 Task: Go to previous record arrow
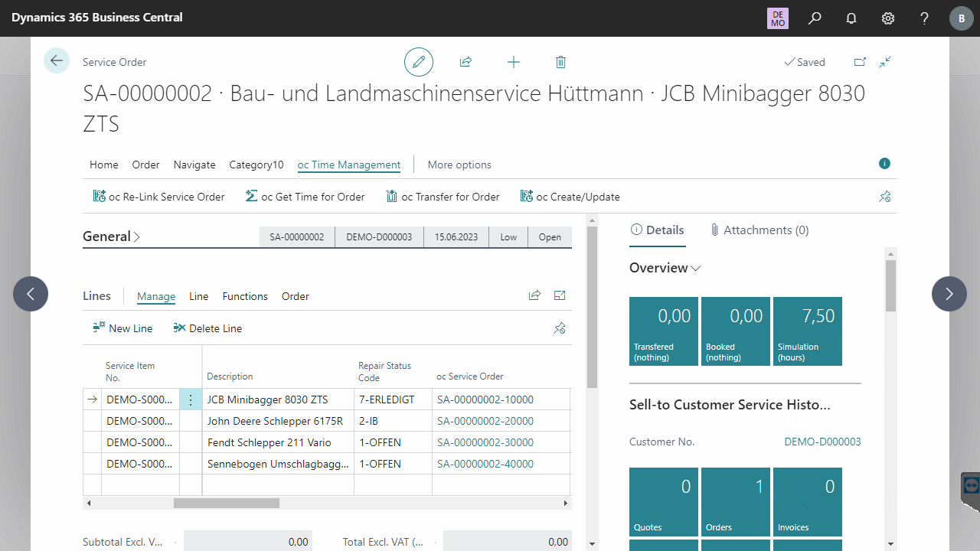point(31,294)
